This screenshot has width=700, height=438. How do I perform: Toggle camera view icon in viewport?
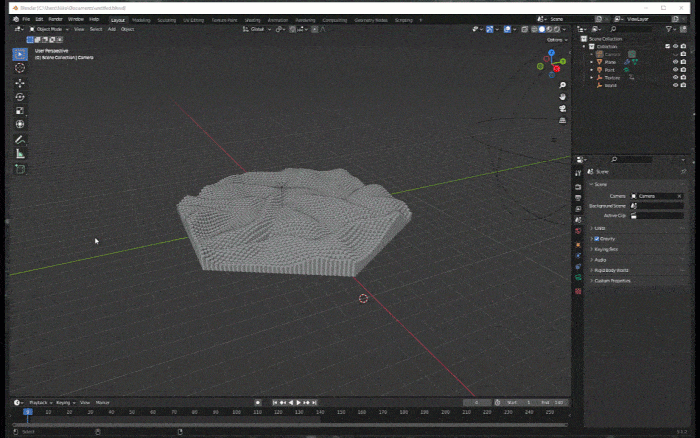pyautogui.click(x=562, y=108)
